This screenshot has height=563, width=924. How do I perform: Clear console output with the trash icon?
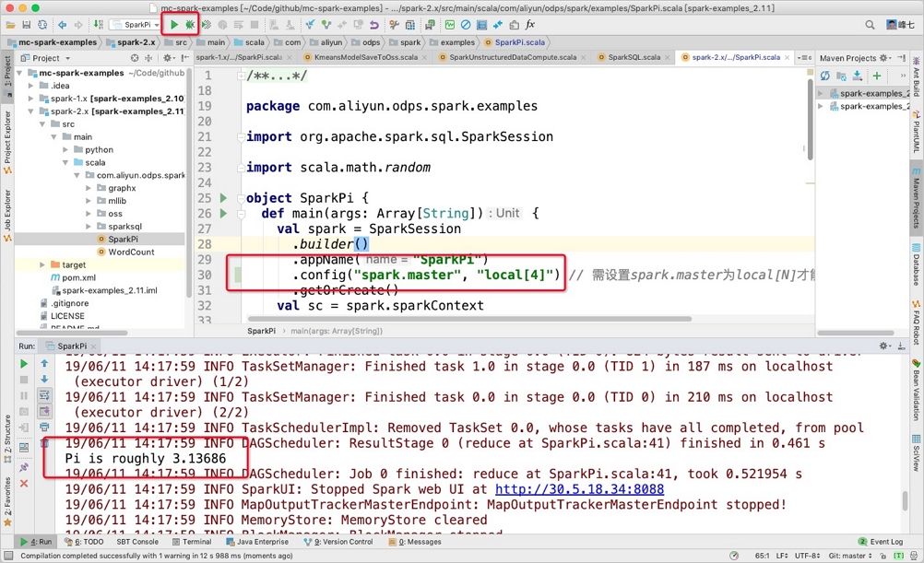[x=44, y=443]
